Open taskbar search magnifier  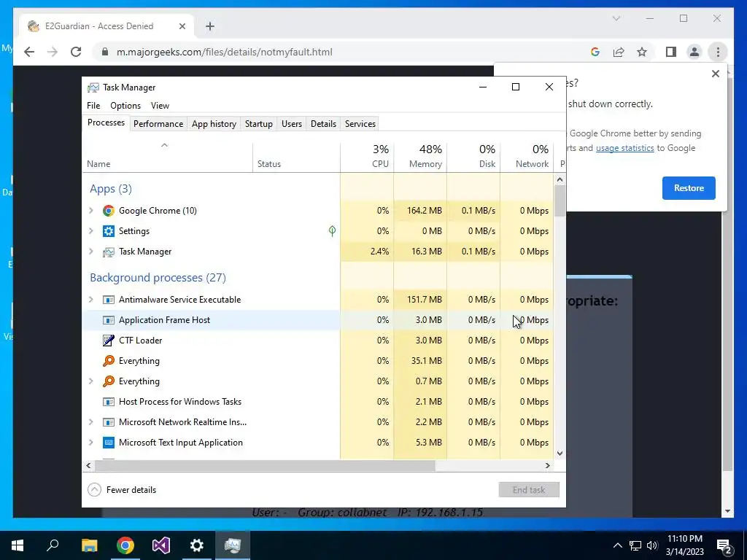(53, 545)
